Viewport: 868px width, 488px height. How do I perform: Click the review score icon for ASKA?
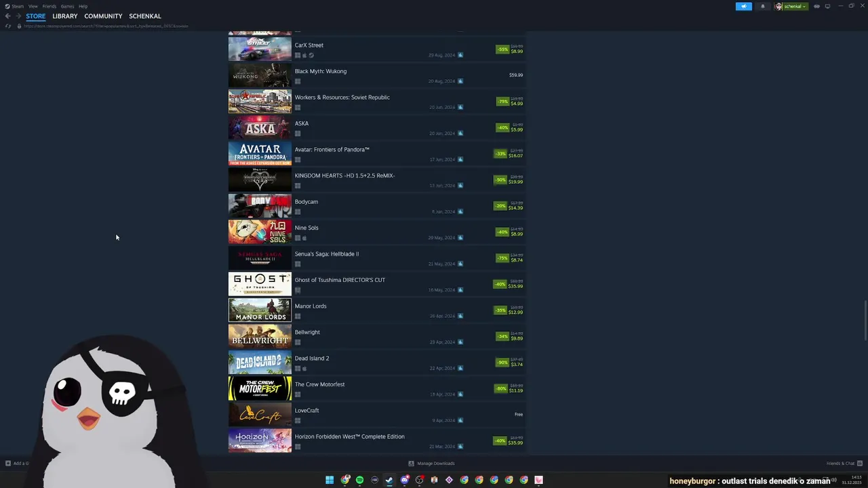[460, 133]
